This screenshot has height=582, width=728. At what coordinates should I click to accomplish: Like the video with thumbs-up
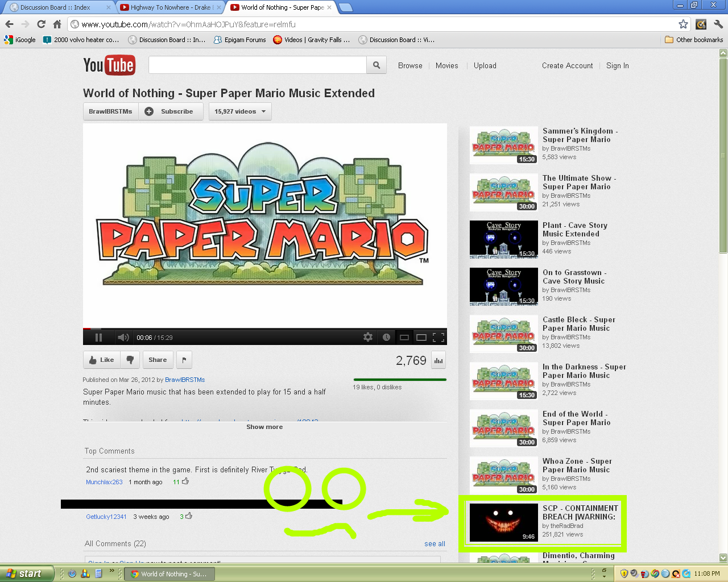(101, 360)
